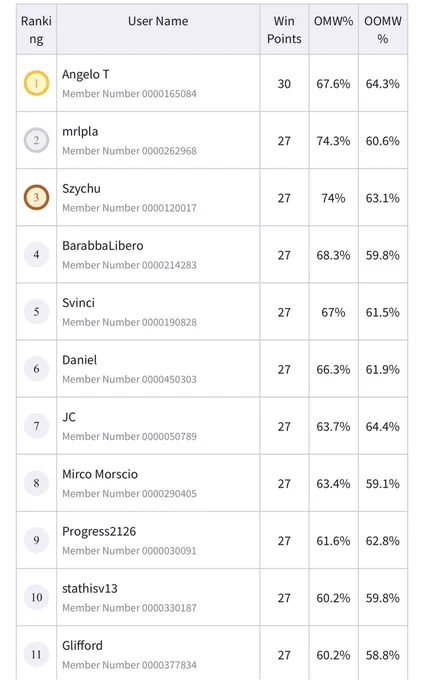This screenshot has height=680, width=424.
Task: Click Progress2126 in the rankings
Action: pyautogui.click(x=99, y=532)
